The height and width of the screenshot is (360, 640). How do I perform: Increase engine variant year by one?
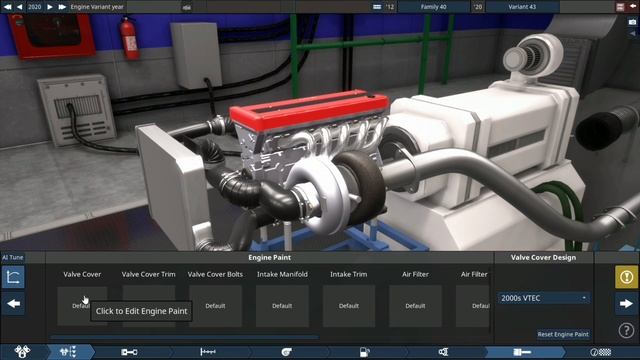coord(49,7)
